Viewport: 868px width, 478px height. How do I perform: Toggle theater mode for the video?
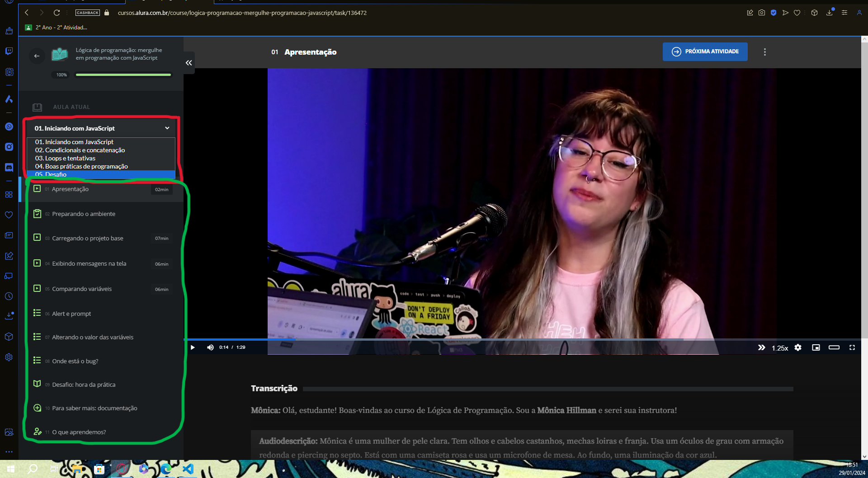coord(834,347)
